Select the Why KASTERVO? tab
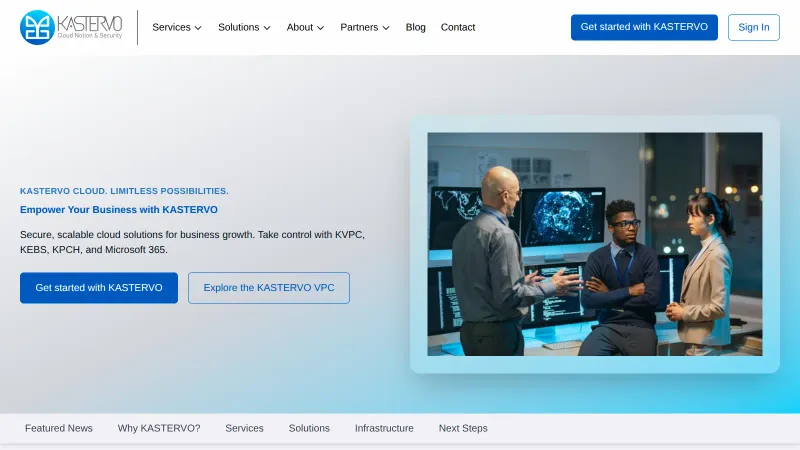The height and width of the screenshot is (450, 800). (x=159, y=428)
